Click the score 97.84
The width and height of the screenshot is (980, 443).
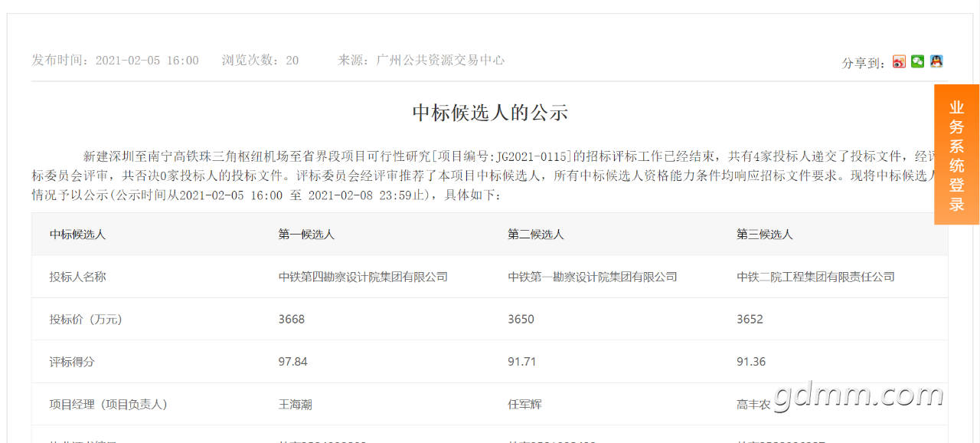(x=292, y=362)
